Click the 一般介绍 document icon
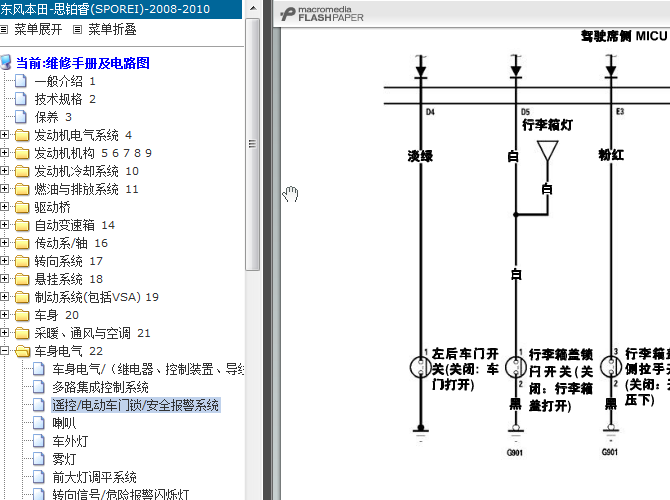This screenshot has height=500, width=670. click(21, 81)
